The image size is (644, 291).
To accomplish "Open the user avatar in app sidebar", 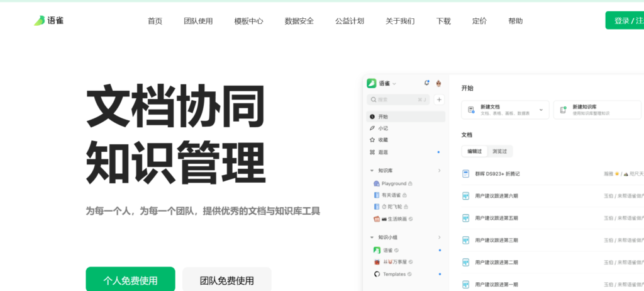I will tap(438, 83).
